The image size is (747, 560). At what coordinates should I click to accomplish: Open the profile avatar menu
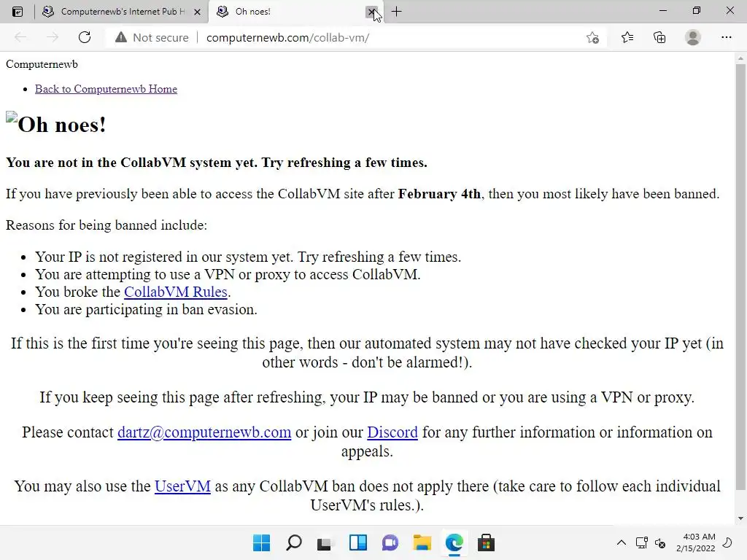(693, 37)
